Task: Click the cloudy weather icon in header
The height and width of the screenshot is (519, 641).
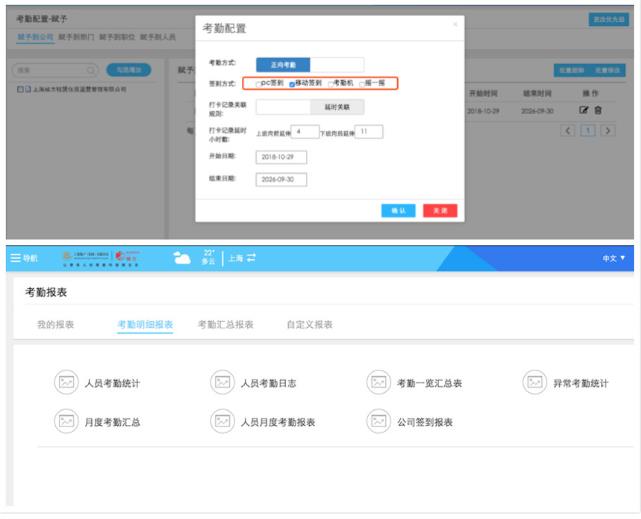Action: (182, 258)
